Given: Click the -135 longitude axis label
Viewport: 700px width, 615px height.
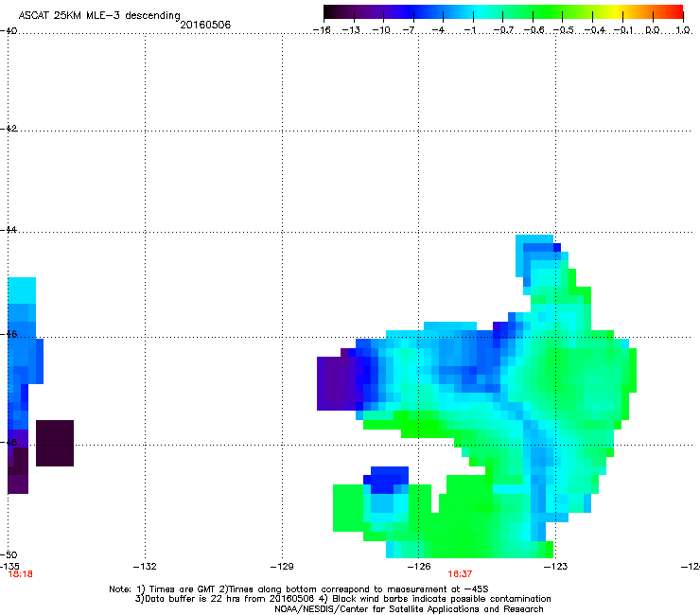Looking at the screenshot, I should 9,566.
